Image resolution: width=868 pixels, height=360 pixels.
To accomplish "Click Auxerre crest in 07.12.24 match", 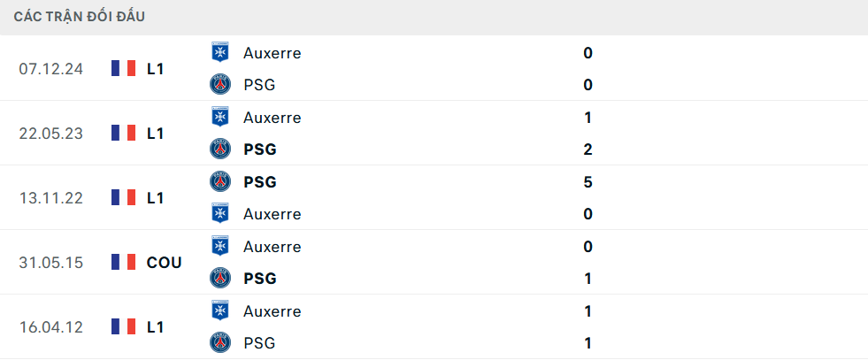I will pyautogui.click(x=219, y=53).
